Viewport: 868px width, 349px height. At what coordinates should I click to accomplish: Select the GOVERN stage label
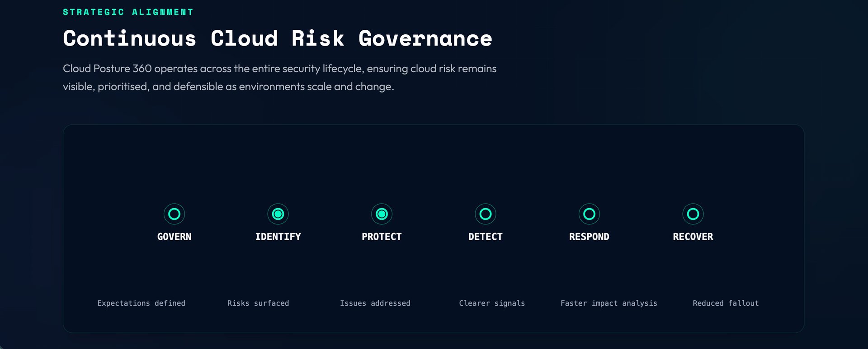pyautogui.click(x=174, y=237)
